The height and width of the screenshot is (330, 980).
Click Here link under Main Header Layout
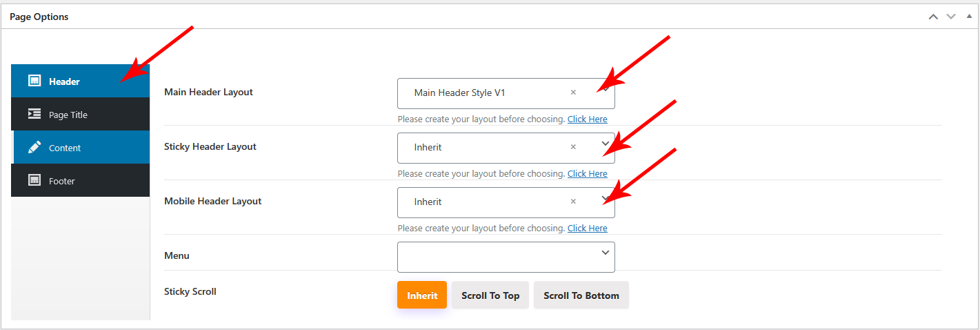click(587, 119)
